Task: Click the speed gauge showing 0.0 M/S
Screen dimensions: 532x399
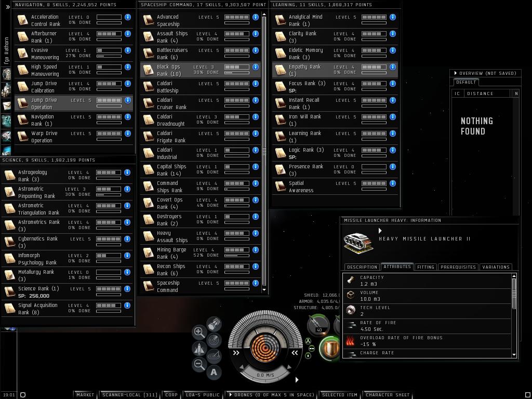Action: click(265, 375)
